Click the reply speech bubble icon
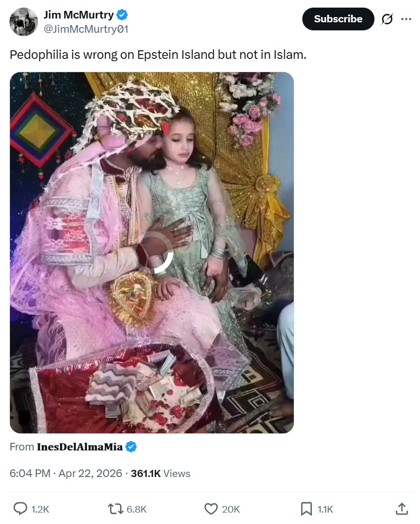Viewport: 420px width, 524px height. coord(20,509)
